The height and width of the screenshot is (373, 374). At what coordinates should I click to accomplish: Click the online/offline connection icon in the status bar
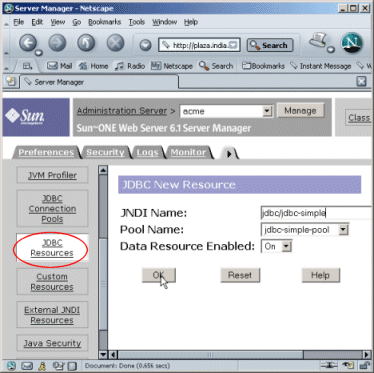(x=329, y=365)
